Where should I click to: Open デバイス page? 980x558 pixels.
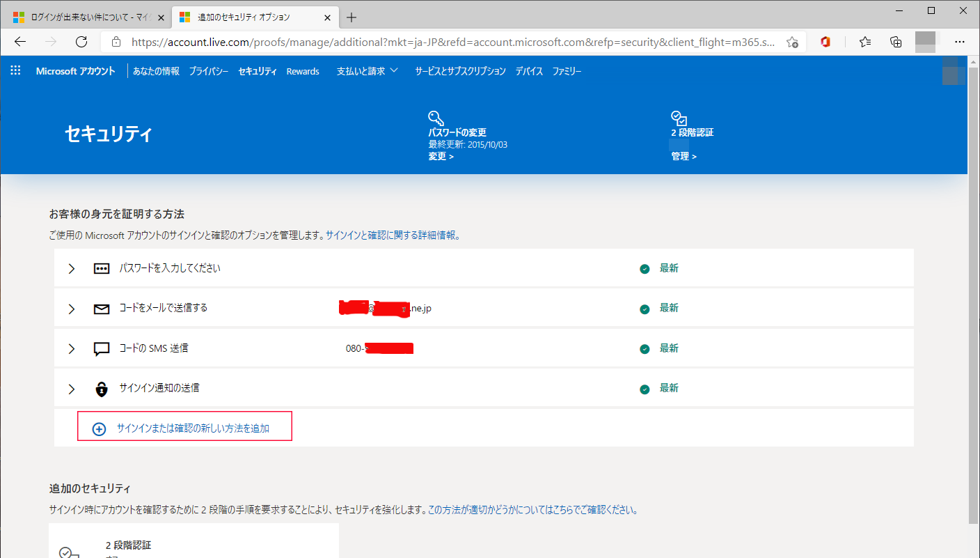point(529,71)
